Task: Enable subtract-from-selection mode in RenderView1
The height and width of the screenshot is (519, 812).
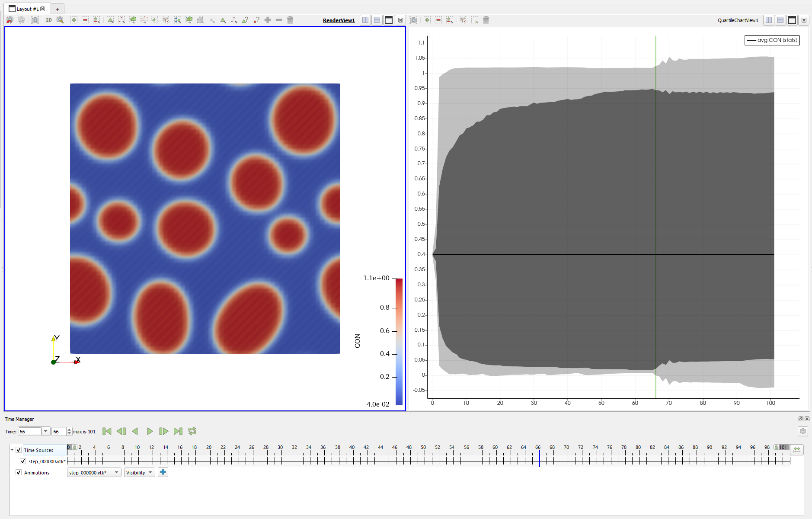Action: (x=85, y=20)
